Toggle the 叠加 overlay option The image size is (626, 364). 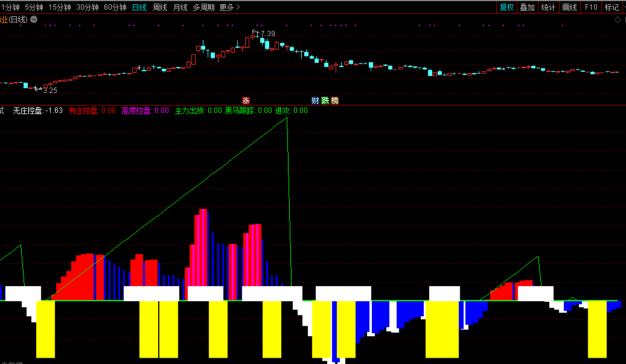click(x=527, y=7)
